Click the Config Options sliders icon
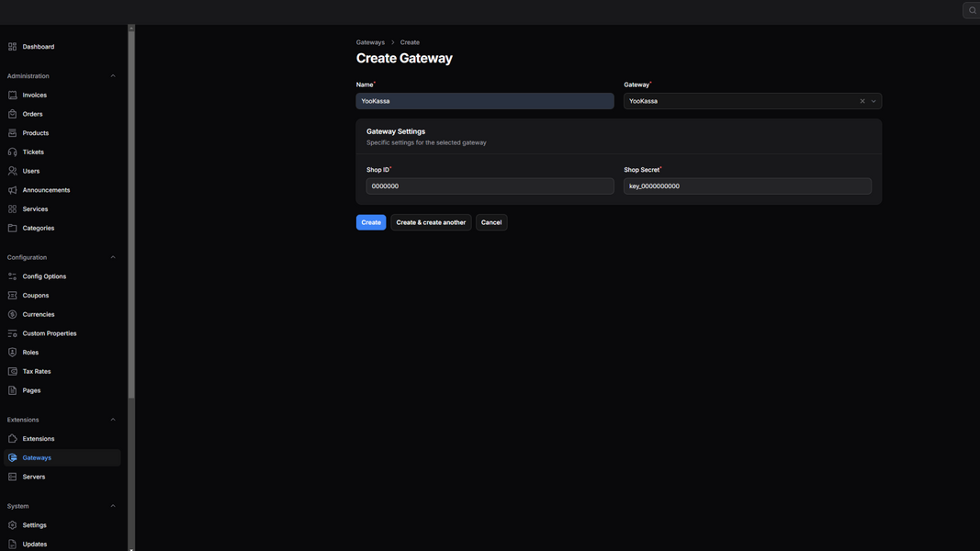The height and width of the screenshot is (551, 980). (13, 276)
